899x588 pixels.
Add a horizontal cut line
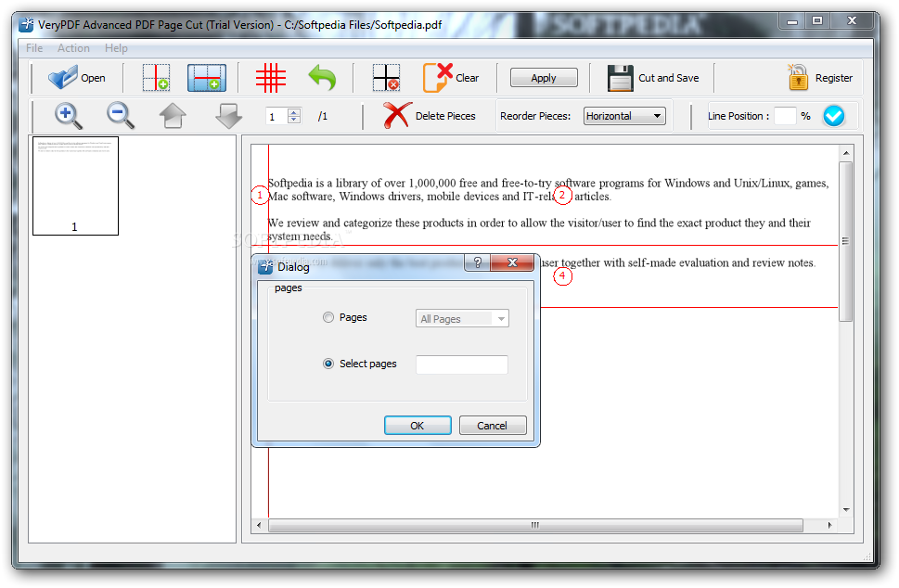coord(206,77)
